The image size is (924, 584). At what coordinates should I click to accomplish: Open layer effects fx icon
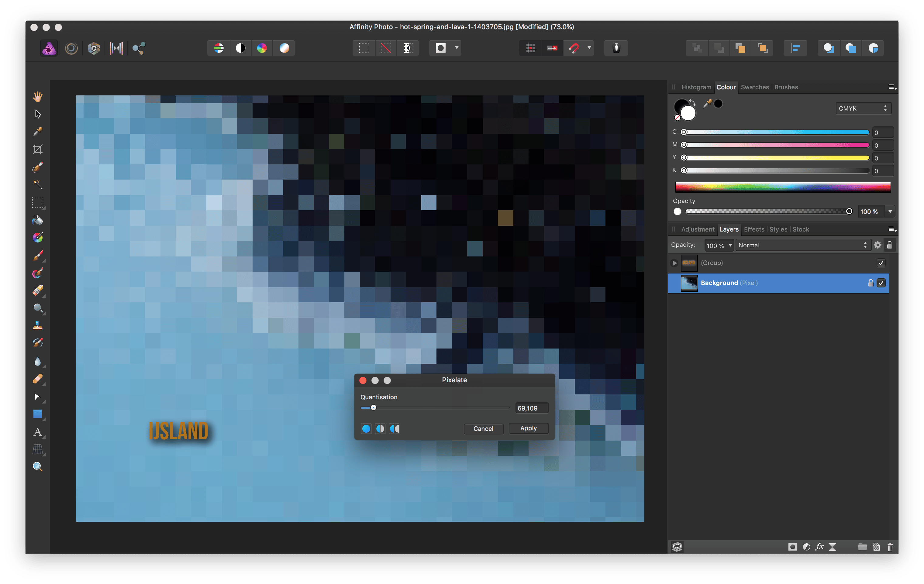coord(819,547)
